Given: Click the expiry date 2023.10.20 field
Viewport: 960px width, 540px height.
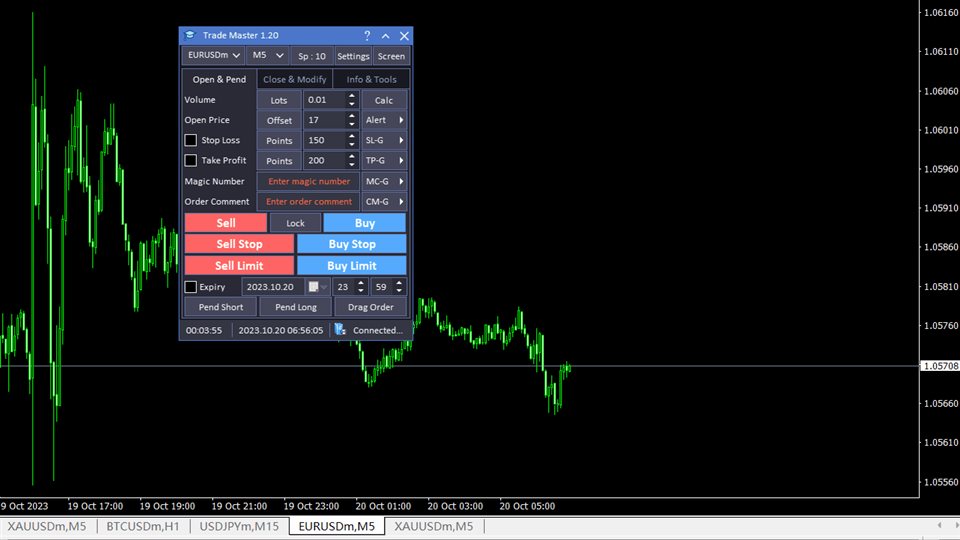Looking at the screenshot, I should tap(274, 287).
